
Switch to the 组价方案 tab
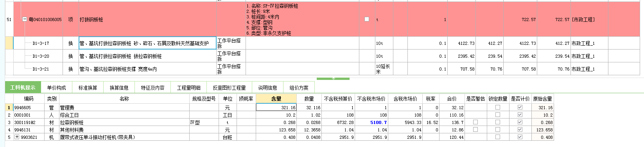[x=299, y=88]
